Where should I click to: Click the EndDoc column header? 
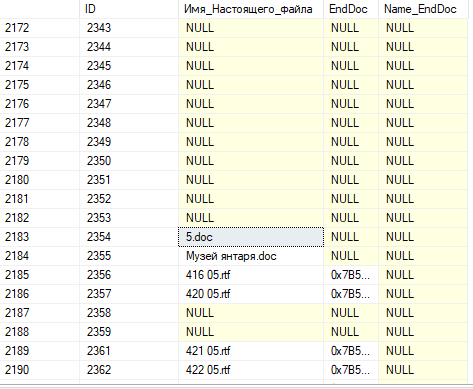click(351, 9)
